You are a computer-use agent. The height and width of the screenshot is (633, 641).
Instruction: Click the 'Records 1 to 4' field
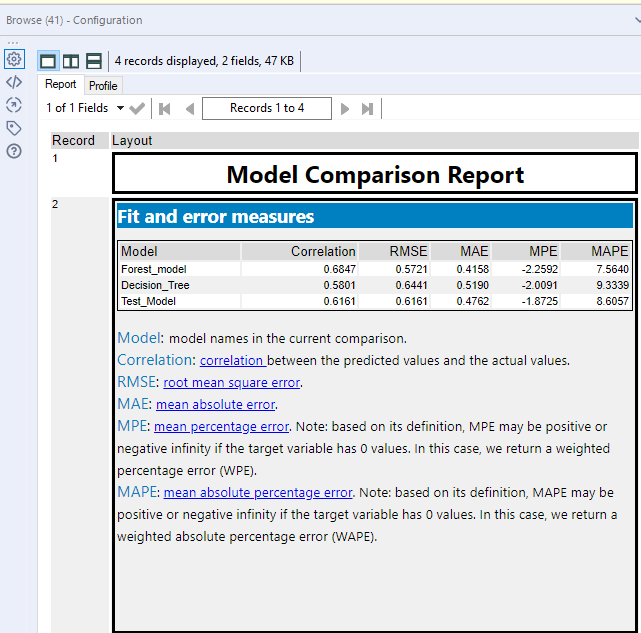tap(267, 108)
